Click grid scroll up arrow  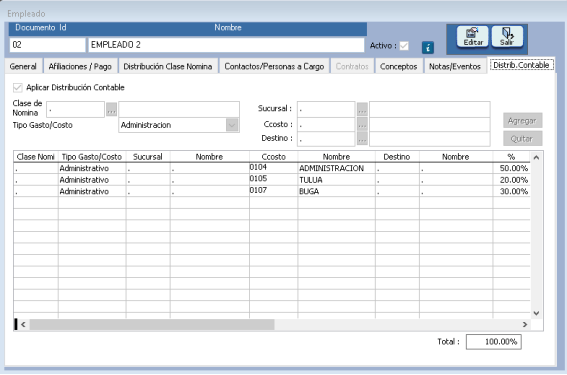536,157
